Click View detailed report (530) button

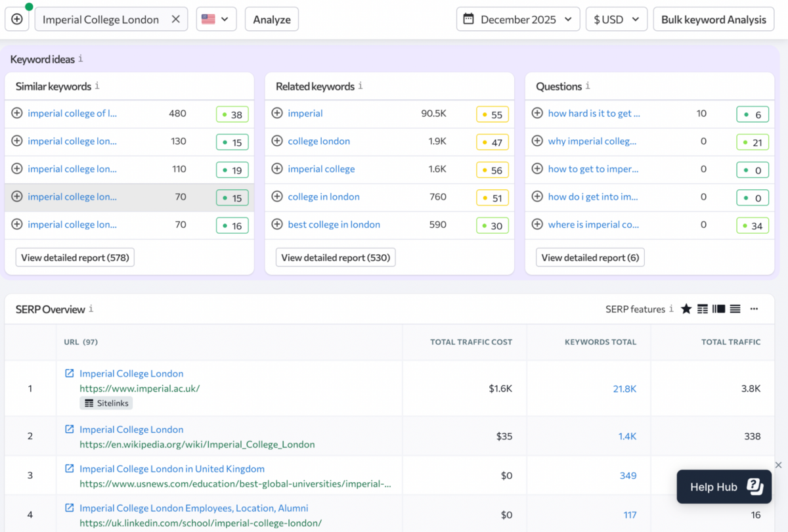point(336,257)
